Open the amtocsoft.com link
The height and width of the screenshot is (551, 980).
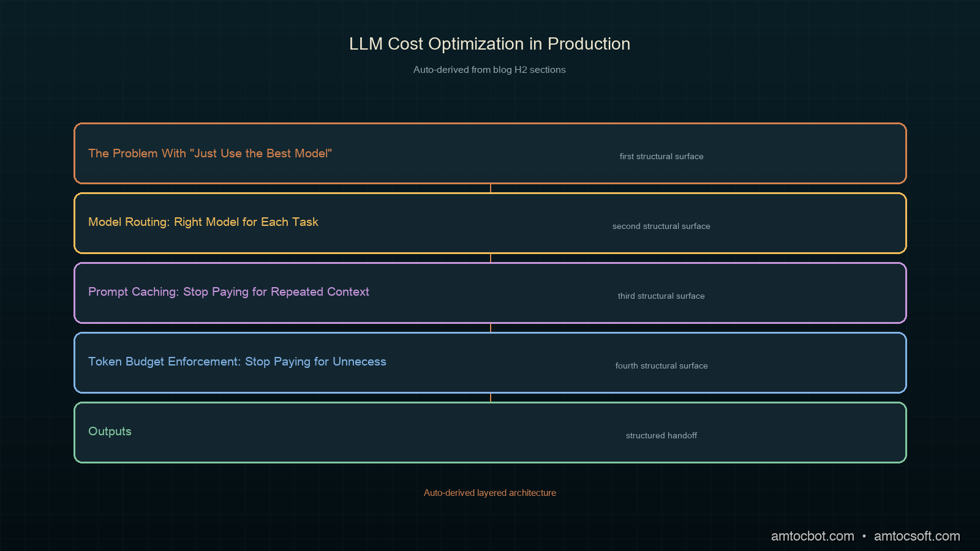917,536
